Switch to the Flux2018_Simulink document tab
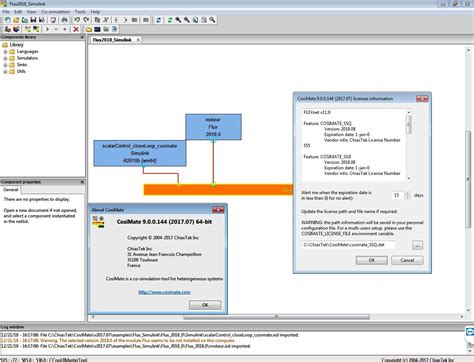 point(112,40)
